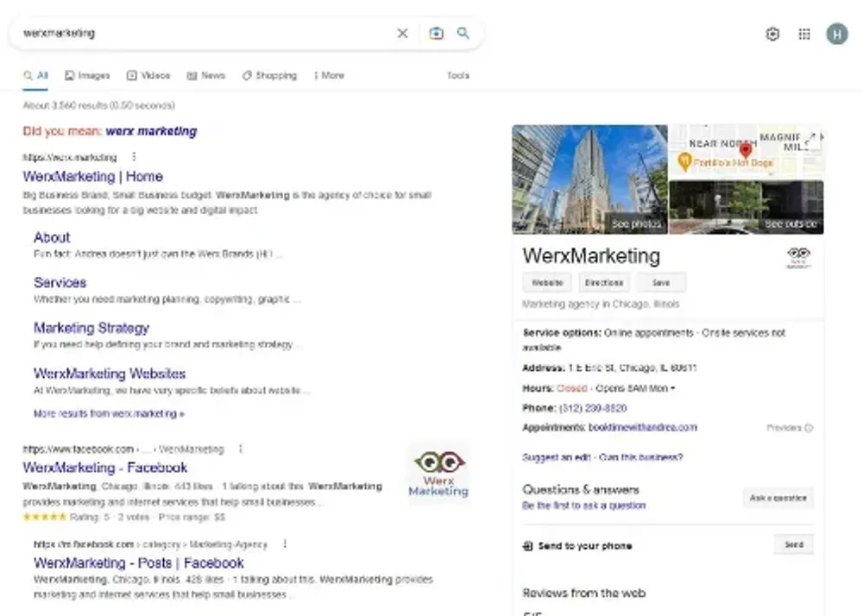Open the Google apps grid icon

(x=804, y=35)
